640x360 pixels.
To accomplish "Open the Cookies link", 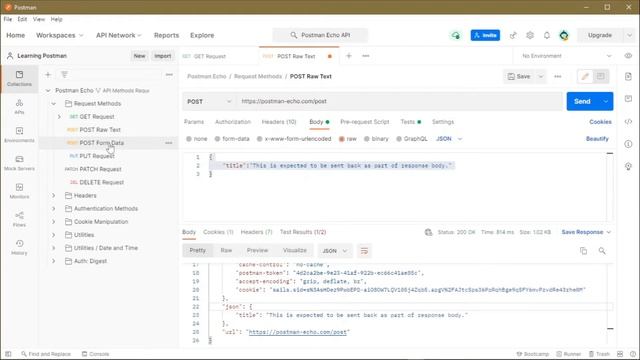I will click(600, 122).
